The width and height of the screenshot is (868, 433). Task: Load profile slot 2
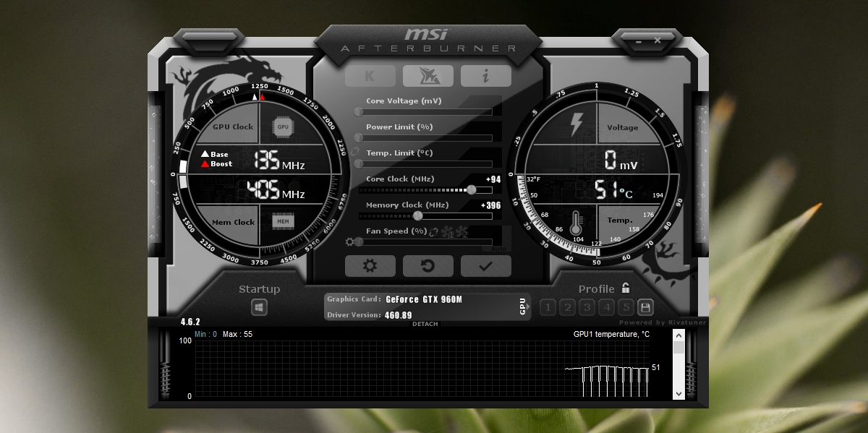(x=567, y=308)
